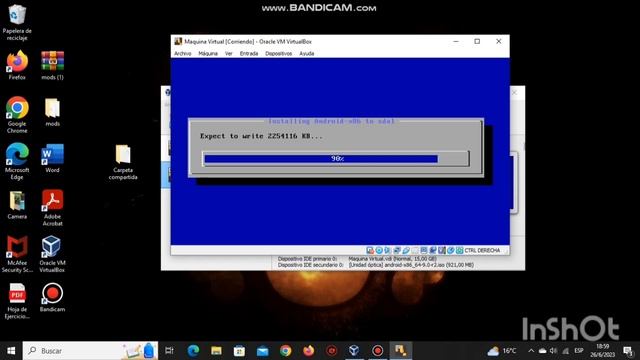The height and width of the screenshot is (360, 640).
Task: Select the 'Carpeta compartida' folder
Action: 123,162
